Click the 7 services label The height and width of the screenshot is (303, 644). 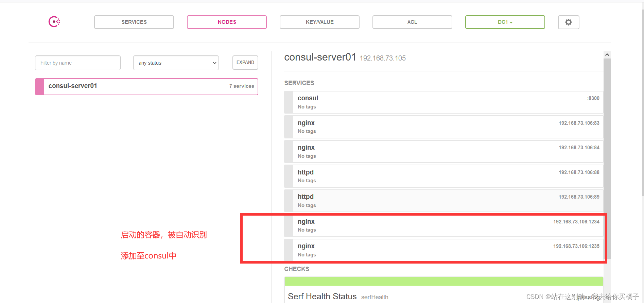242,86
